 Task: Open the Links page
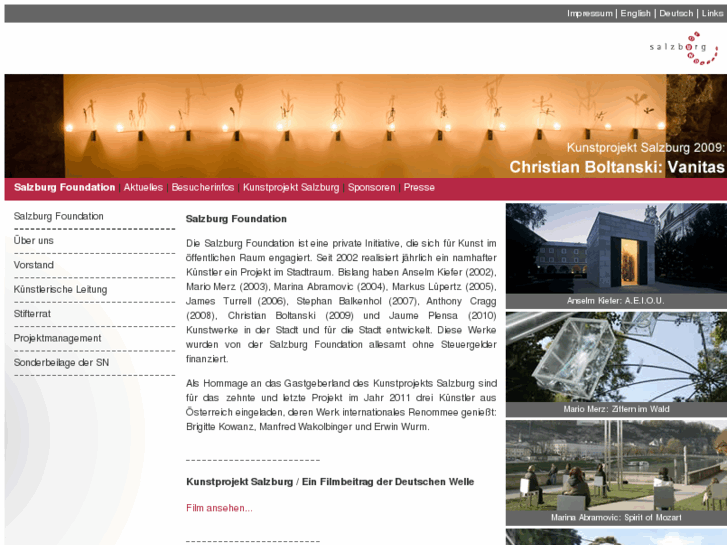coord(712,13)
